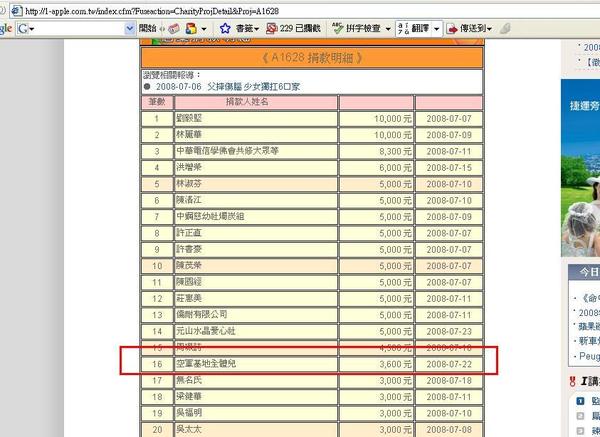
Task: Click the 拼字檢查 spell check button
Action: click(357, 28)
